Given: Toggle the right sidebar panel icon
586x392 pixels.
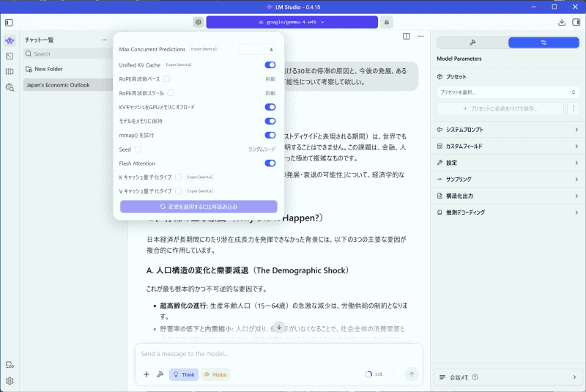Looking at the screenshot, I should click(576, 23).
